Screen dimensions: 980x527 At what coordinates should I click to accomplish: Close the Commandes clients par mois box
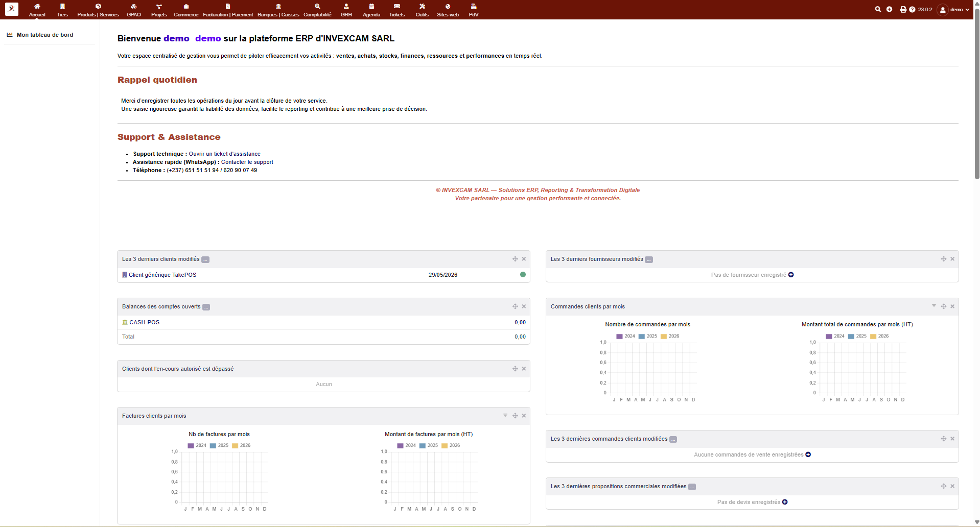tap(952, 306)
